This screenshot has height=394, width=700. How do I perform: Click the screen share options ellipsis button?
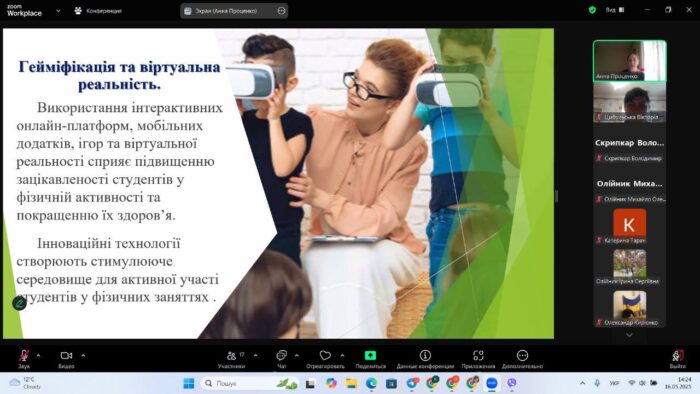[x=281, y=11]
